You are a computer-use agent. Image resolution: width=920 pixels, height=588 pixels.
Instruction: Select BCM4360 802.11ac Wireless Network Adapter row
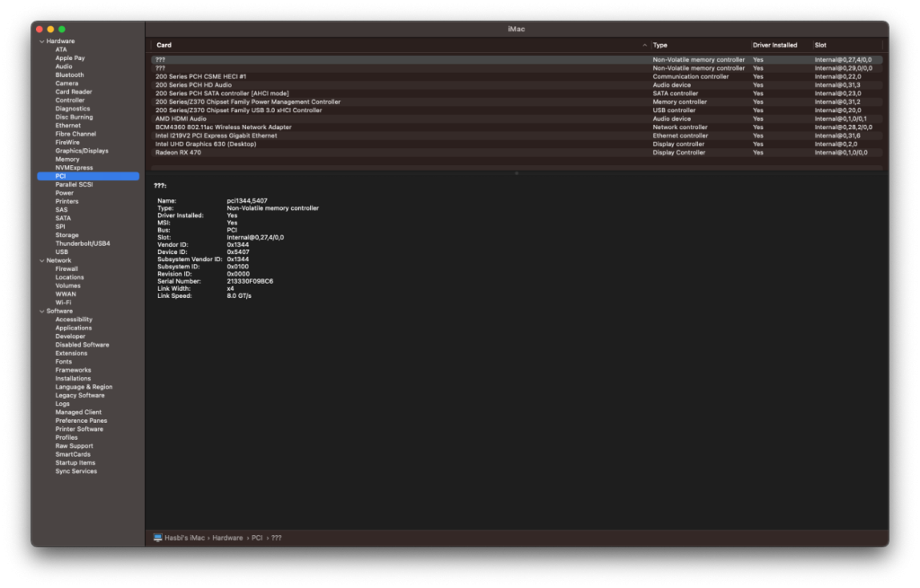click(x=223, y=127)
